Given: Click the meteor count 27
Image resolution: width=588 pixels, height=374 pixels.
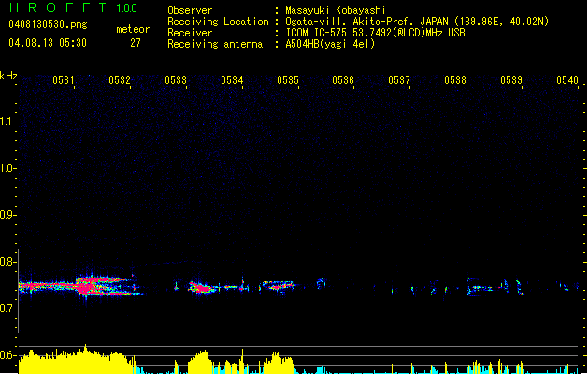Looking at the screenshot, I should click(136, 43).
